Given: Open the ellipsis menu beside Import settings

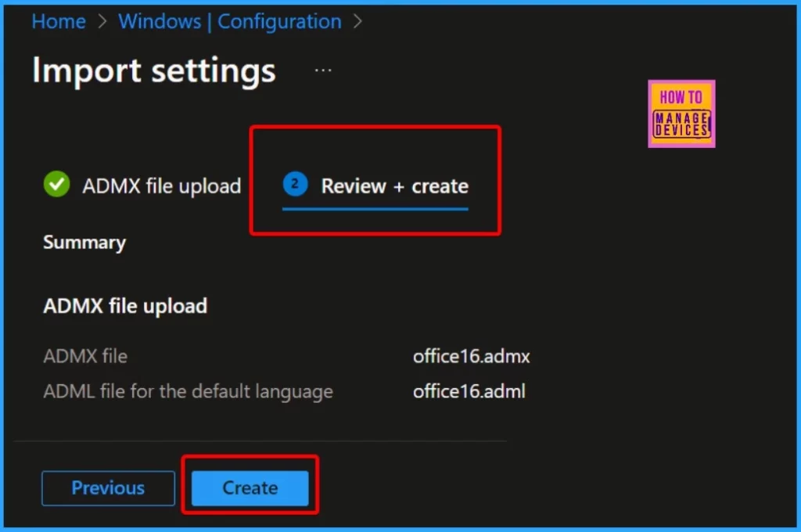Looking at the screenshot, I should pyautogui.click(x=323, y=70).
